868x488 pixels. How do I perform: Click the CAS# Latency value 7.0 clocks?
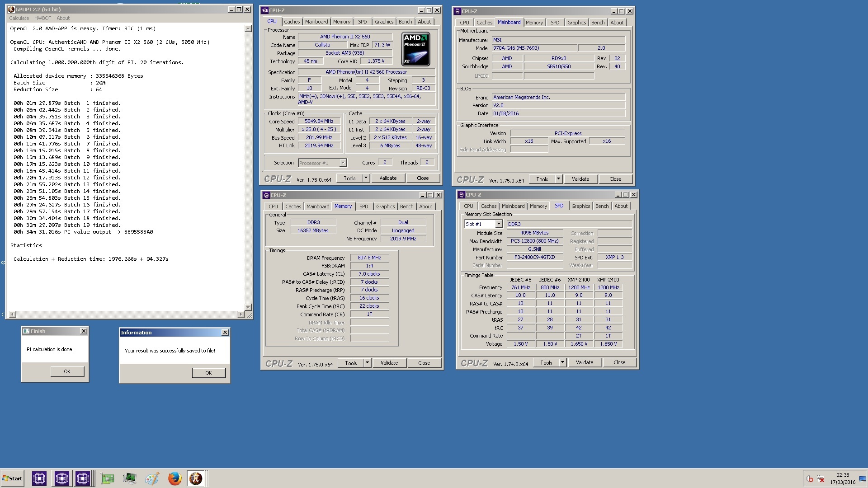369,274
